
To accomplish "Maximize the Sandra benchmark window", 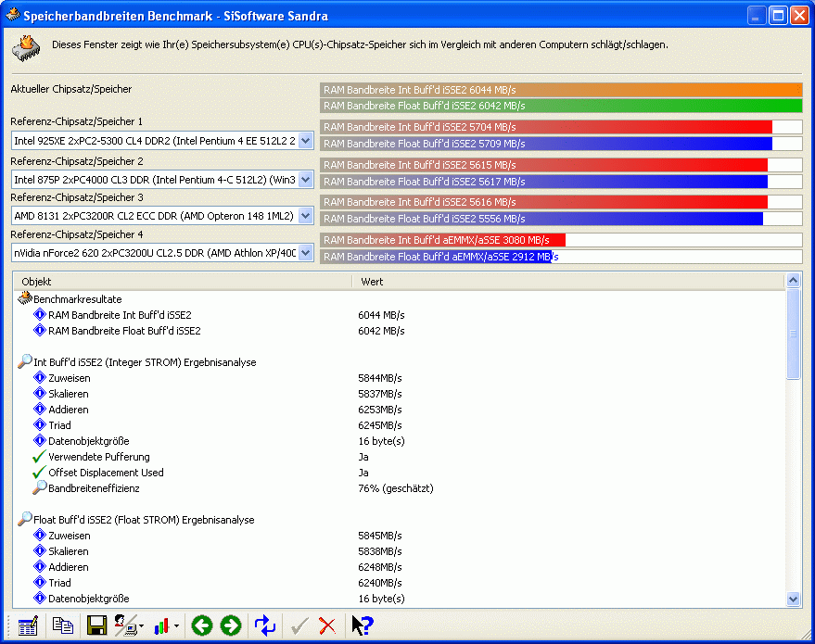I will pyautogui.click(x=778, y=16).
